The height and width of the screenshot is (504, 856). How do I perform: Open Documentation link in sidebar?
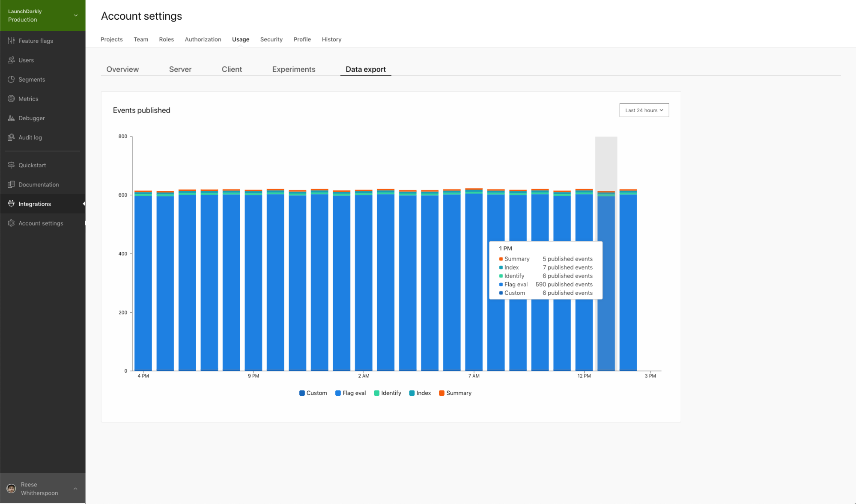click(39, 184)
